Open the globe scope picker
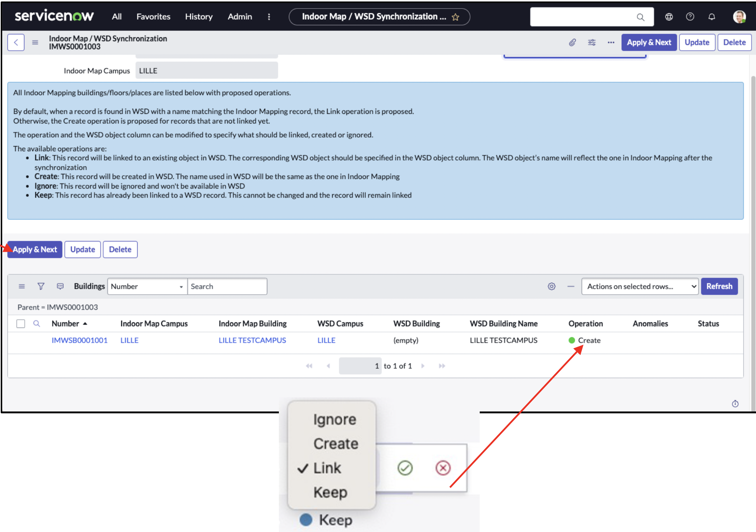The width and height of the screenshot is (756, 532). pos(669,17)
